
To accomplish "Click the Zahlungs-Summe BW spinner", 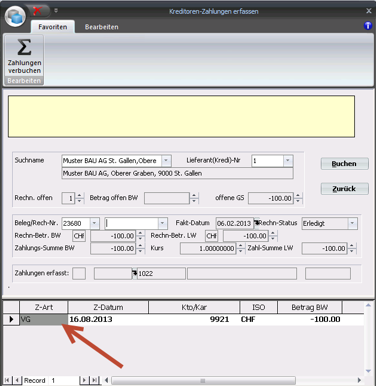I will (x=140, y=248).
